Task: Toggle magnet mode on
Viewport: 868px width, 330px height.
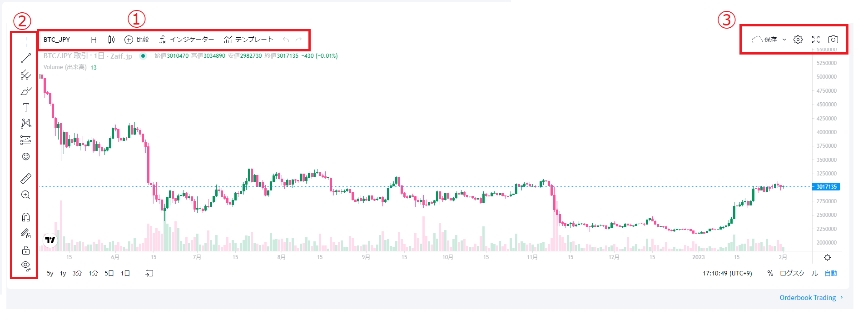Action: click(x=26, y=217)
